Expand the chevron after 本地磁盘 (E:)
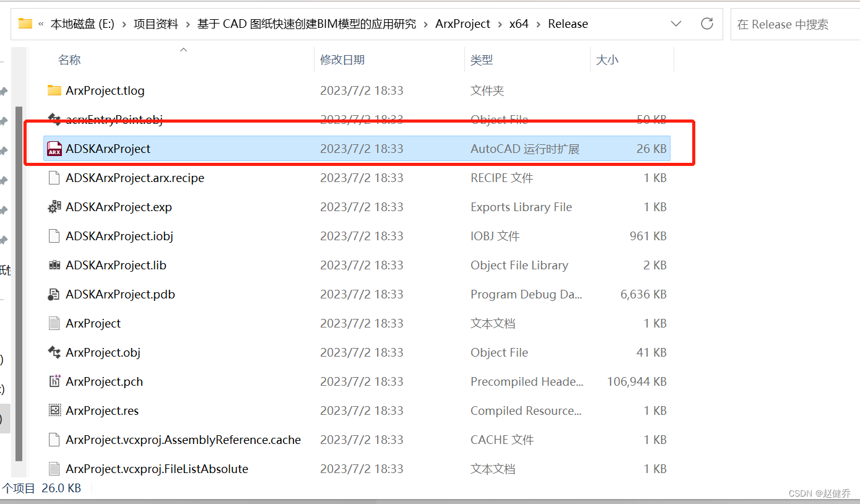 click(x=124, y=24)
